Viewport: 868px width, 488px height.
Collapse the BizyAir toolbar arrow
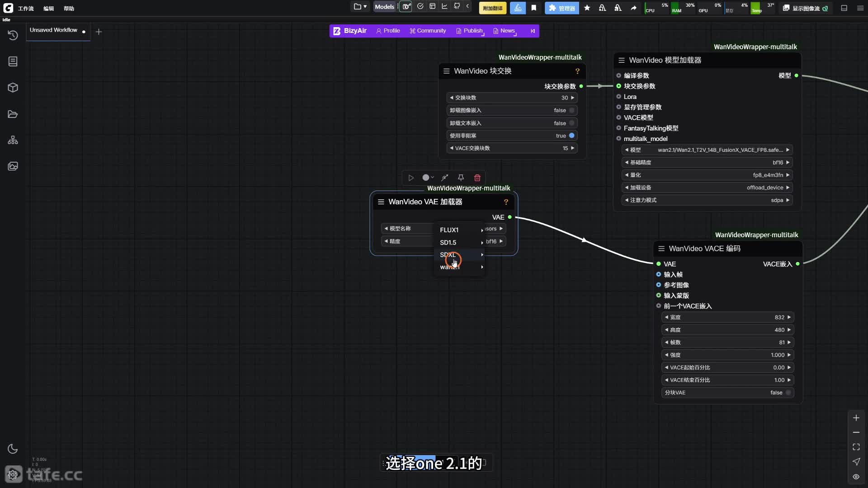(x=533, y=31)
